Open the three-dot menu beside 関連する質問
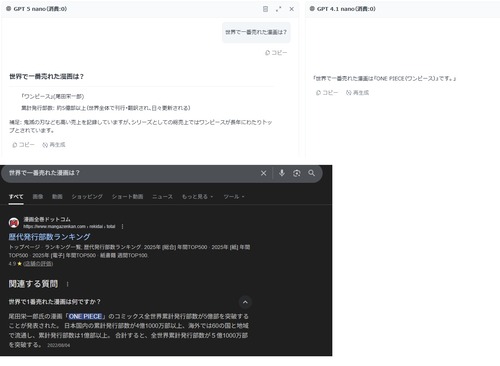 point(68,284)
